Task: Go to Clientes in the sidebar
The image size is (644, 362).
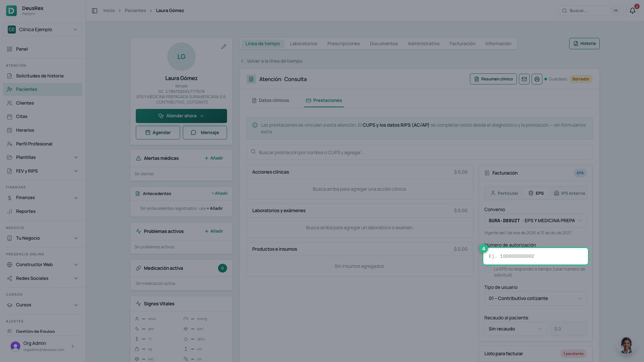Action: [x=43, y=103]
